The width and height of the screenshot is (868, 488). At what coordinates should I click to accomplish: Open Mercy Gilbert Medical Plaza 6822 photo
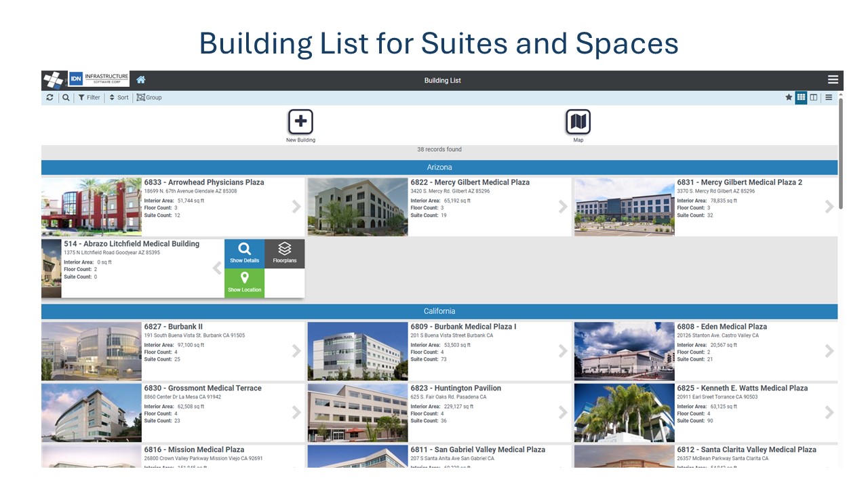pyautogui.click(x=358, y=207)
